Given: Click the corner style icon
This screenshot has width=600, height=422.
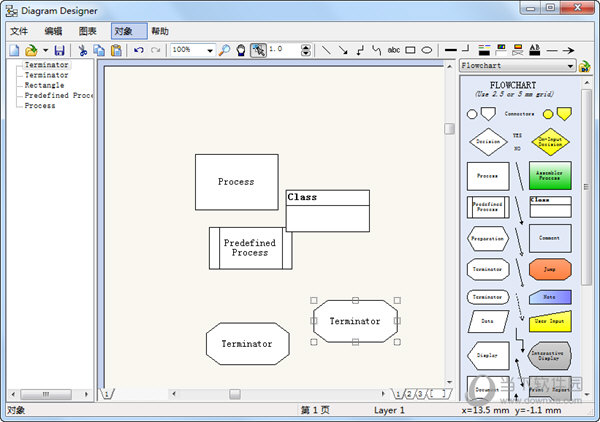Looking at the screenshot, I should [x=466, y=49].
